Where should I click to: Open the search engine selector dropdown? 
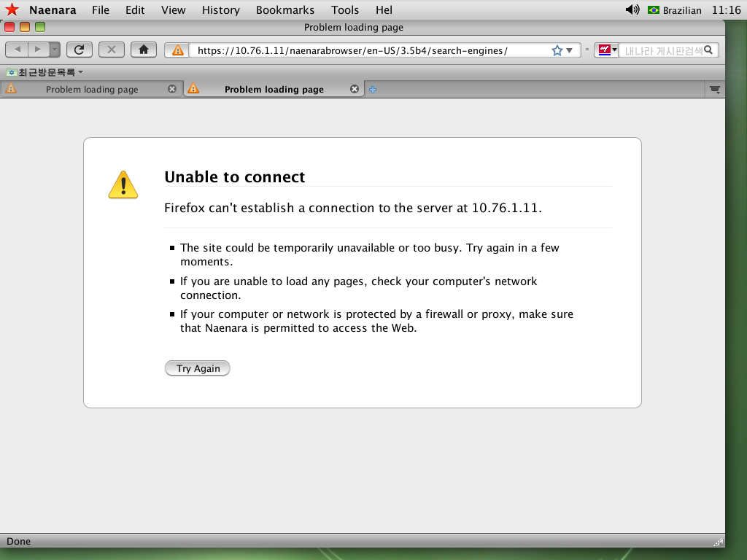click(x=608, y=50)
